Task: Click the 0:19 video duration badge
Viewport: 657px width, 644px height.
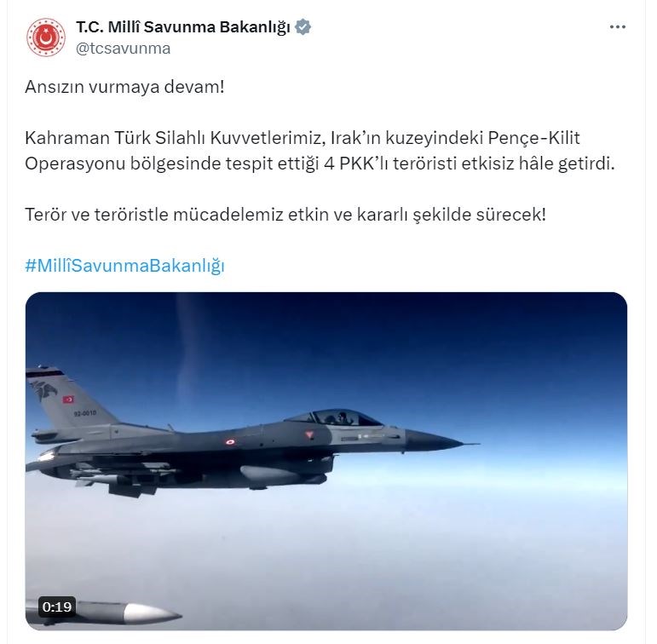Action: [57, 607]
